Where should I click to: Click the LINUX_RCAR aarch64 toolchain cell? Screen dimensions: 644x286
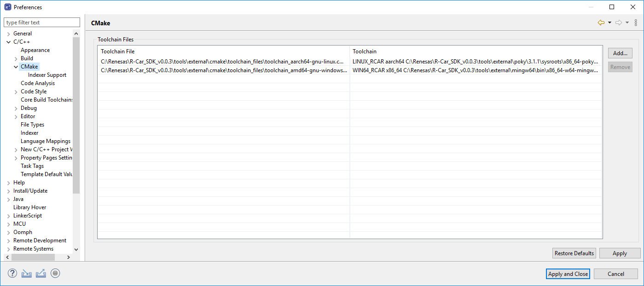pyautogui.click(x=476, y=61)
